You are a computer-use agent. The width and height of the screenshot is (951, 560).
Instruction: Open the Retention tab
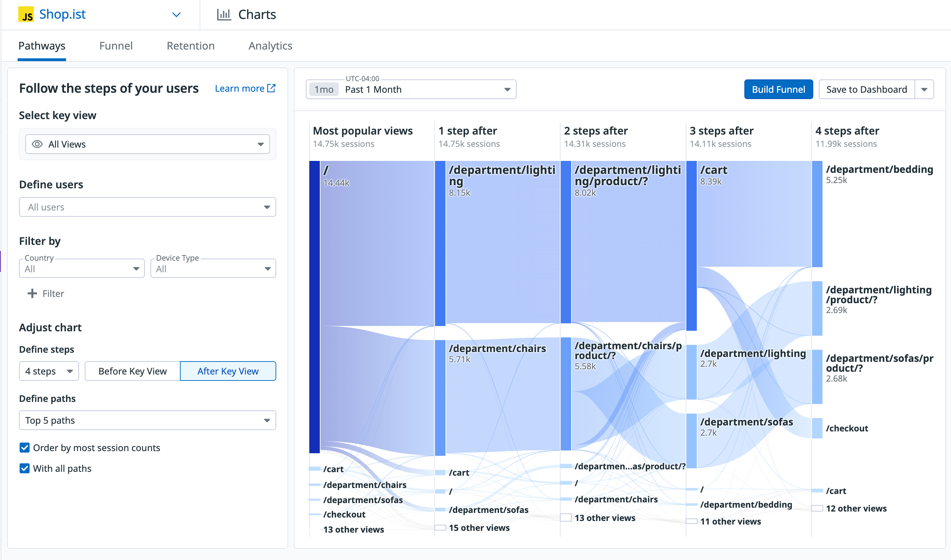click(190, 46)
